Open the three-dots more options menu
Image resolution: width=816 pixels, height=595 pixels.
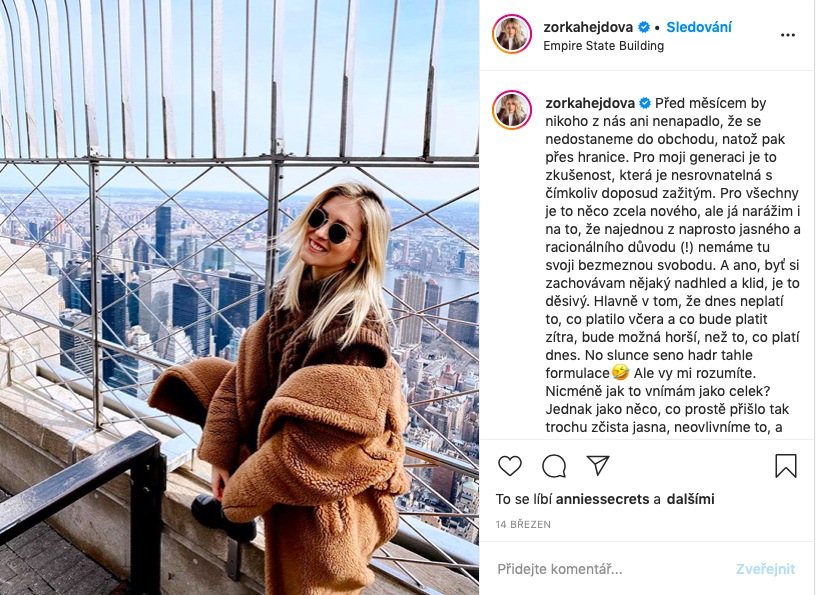(788, 35)
